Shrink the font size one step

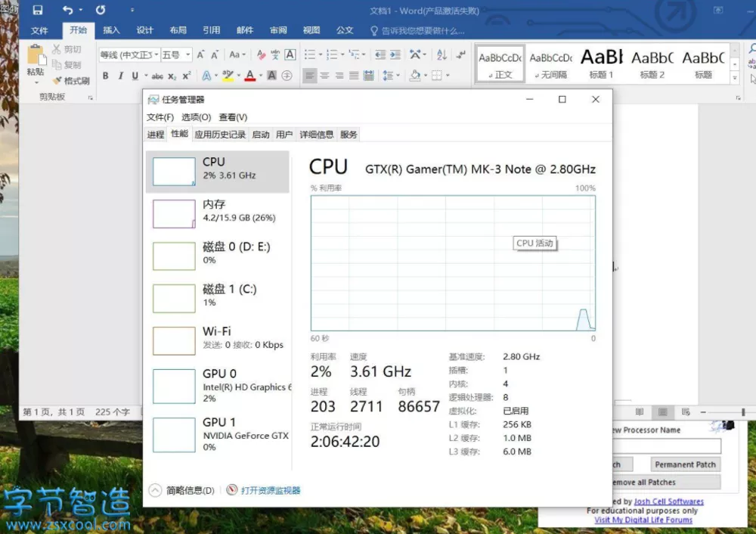215,55
